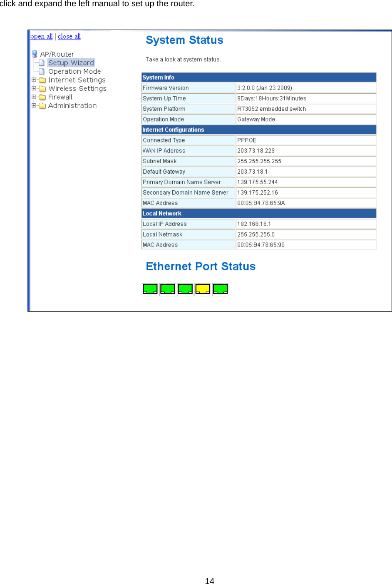Click uptime value 9Days:18Hours:31Minutes
The height and width of the screenshot is (584, 392).
pyautogui.click(x=272, y=98)
